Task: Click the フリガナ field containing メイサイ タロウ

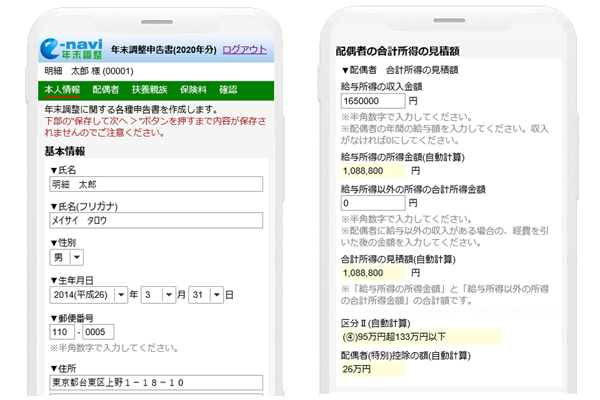Action: (154, 221)
